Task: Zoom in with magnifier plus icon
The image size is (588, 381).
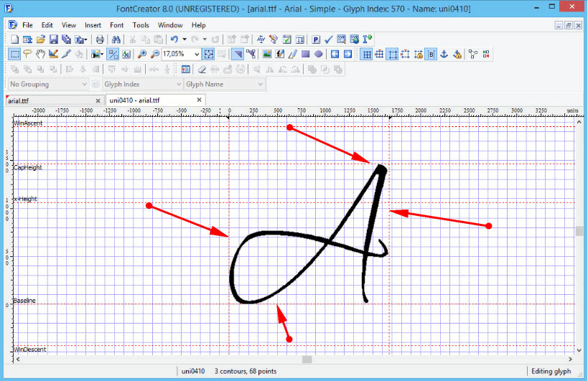Action: [x=141, y=55]
